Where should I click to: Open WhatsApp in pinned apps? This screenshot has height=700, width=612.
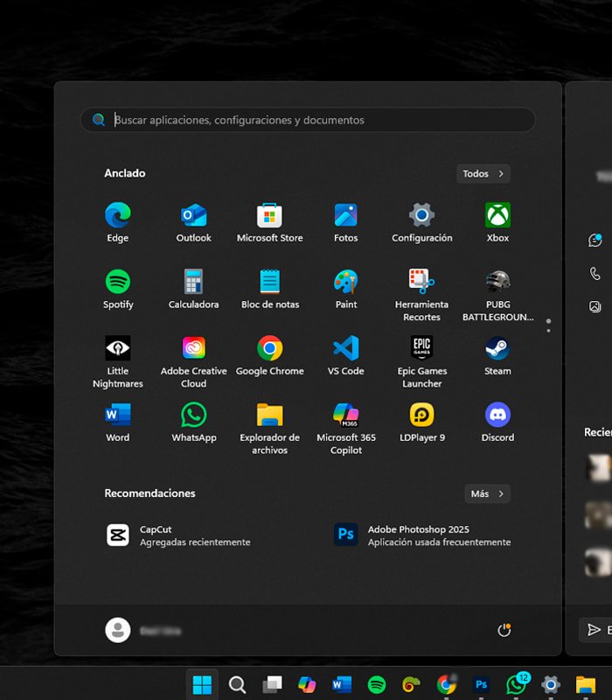point(193,423)
